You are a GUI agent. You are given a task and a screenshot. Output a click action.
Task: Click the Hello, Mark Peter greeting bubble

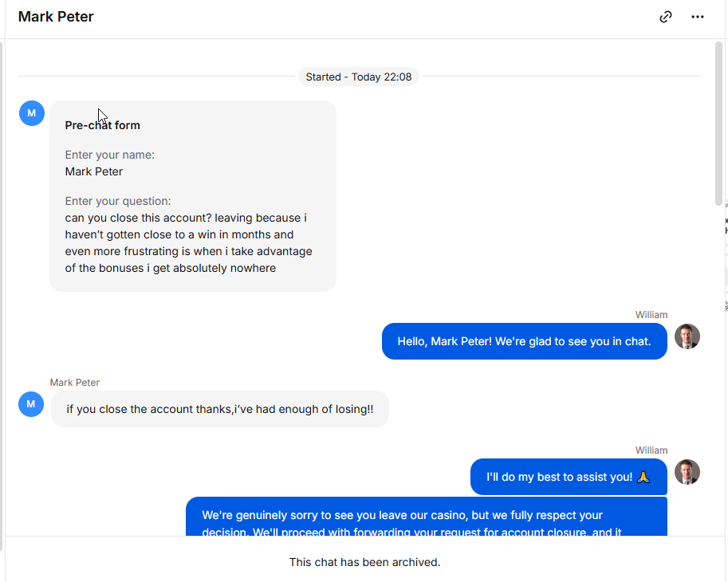524,341
